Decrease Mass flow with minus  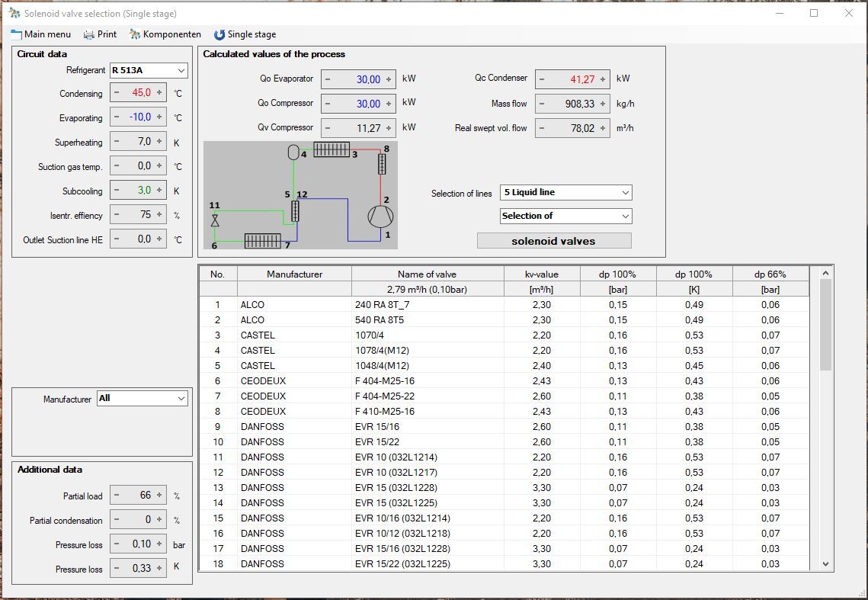click(542, 104)
